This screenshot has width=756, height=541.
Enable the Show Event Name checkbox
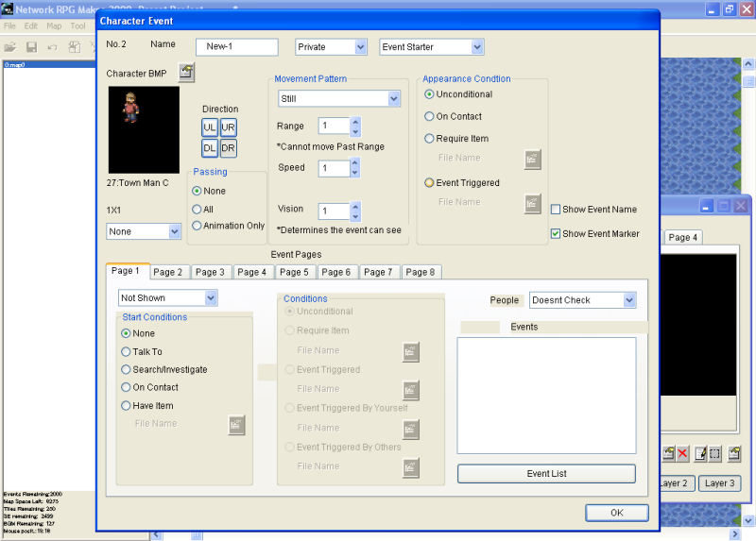556,210
